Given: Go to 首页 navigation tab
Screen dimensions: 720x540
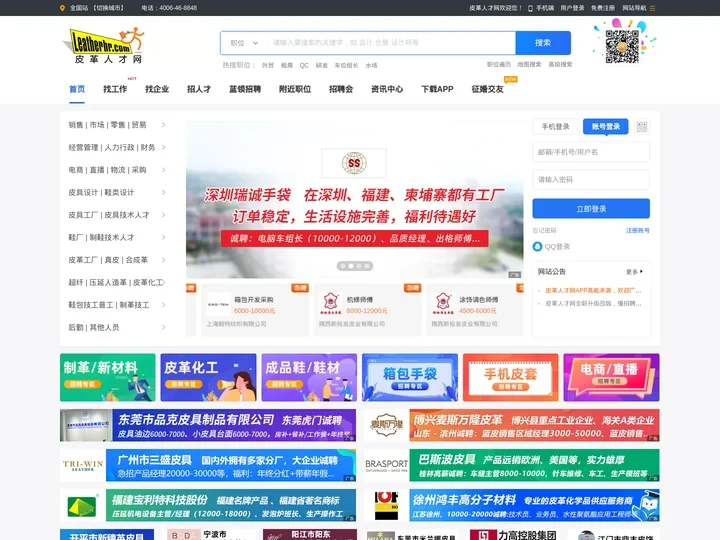Looking at the screenshot, I should click(77, 89).
